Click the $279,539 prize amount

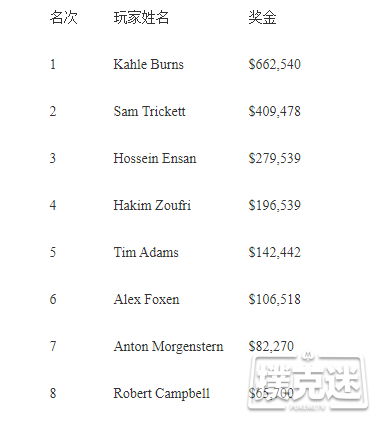click(274, 158)
